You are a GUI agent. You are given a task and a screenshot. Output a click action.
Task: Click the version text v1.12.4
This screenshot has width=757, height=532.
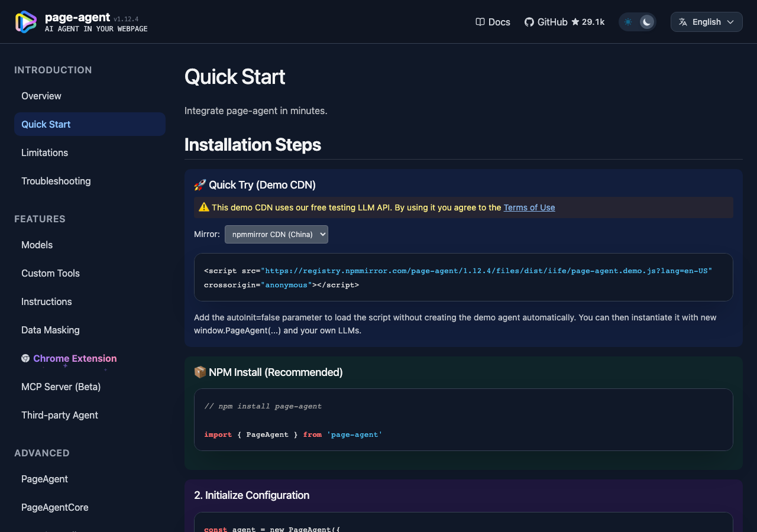tap(126, 19)
